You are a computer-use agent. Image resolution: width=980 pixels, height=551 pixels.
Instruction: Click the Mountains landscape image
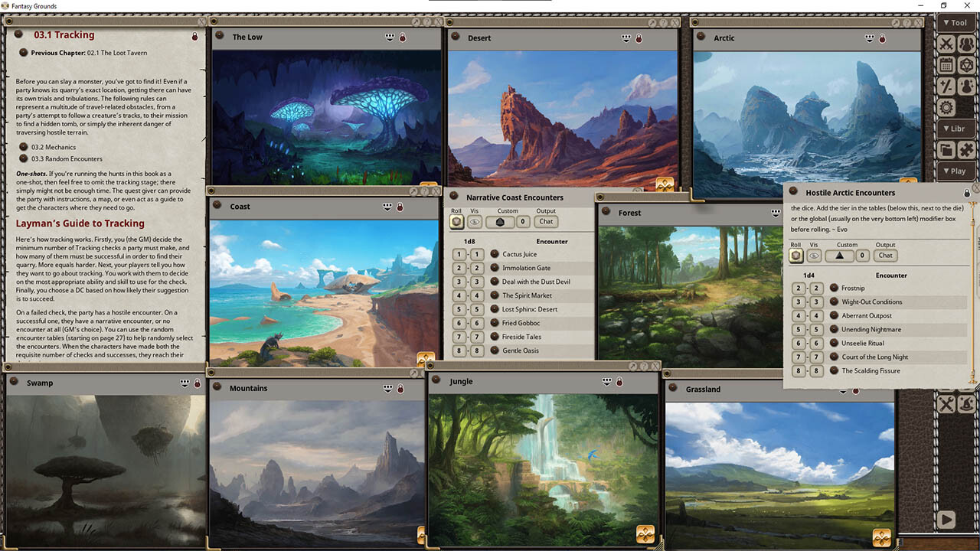point(317,472)
